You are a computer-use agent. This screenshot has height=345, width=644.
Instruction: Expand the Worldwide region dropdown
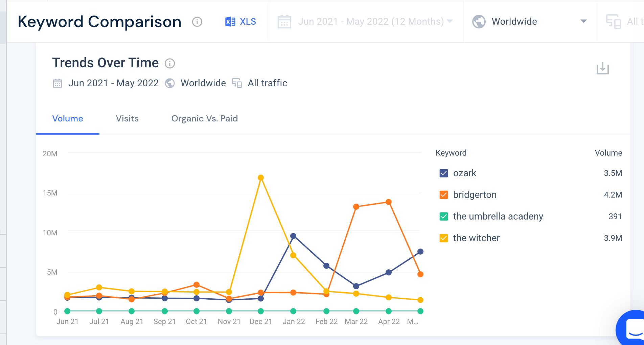pyautogui.click(x=583, y=21)
